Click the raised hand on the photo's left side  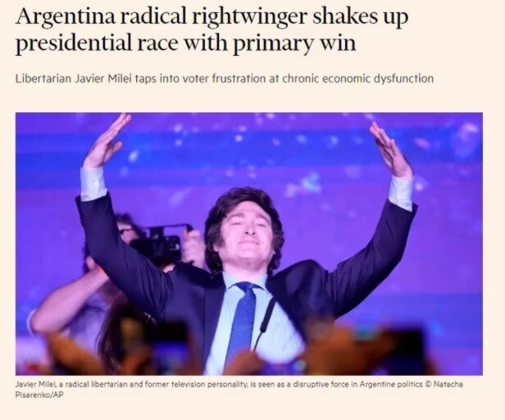tap(107, 142)
